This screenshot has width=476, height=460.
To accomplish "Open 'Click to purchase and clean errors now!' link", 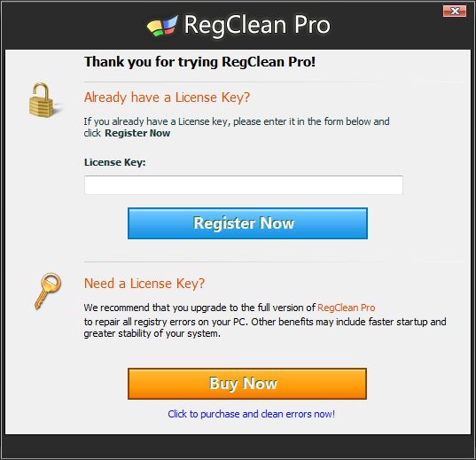I will pos(252,414).
